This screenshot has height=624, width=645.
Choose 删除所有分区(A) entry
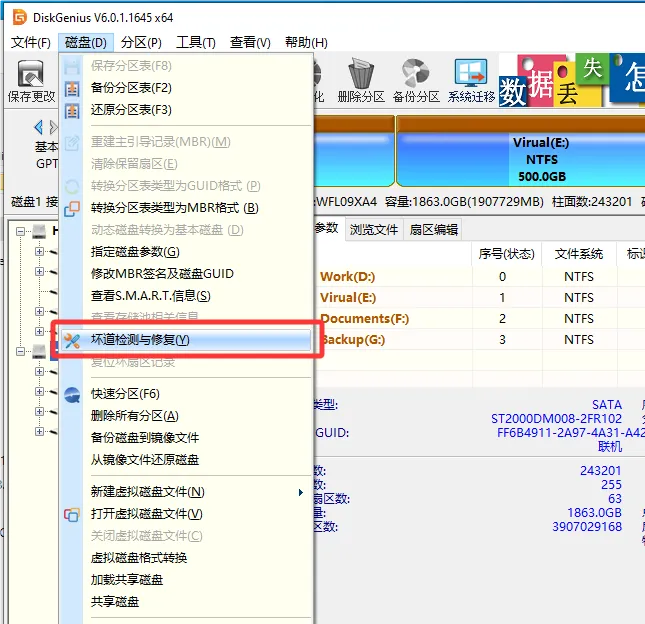tap(186, 416)
